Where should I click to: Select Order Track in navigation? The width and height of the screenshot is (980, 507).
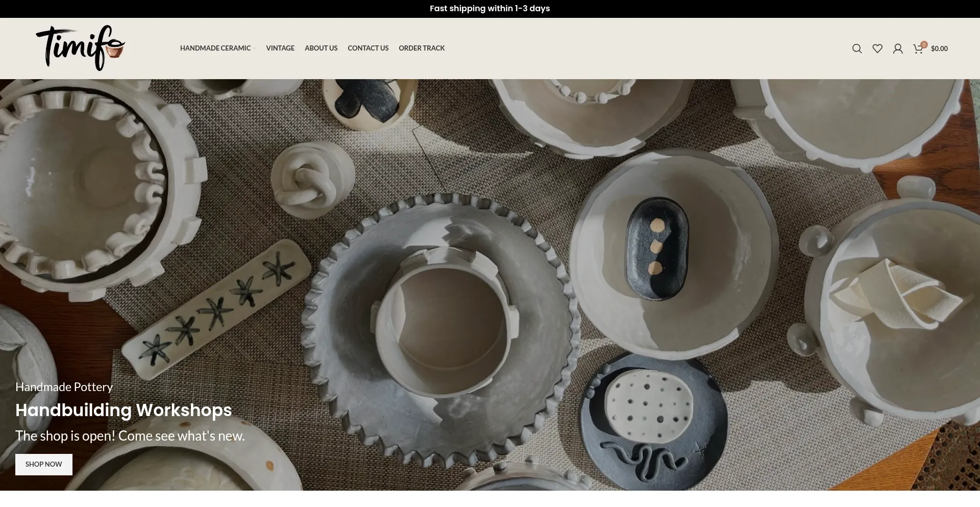(422, 48)
